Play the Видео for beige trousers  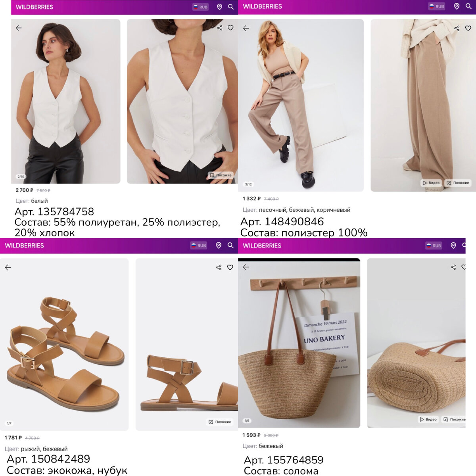pos(431,183)
